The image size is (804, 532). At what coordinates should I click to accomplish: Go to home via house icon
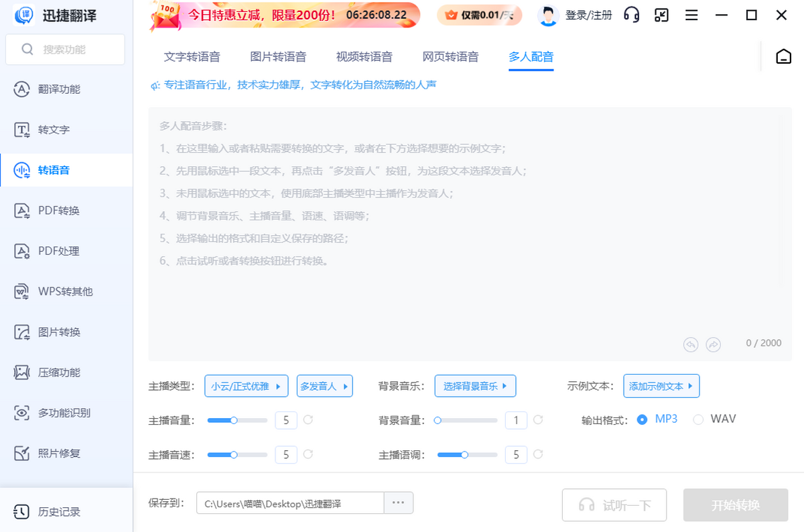click(x=783, y=57)
